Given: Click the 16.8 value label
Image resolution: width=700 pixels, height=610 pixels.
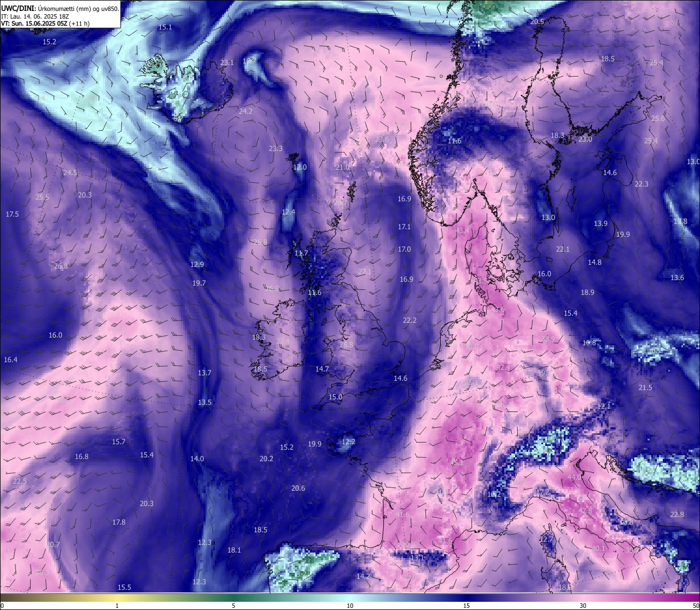Looking at the screenshot, I should [x=81, y=456].
